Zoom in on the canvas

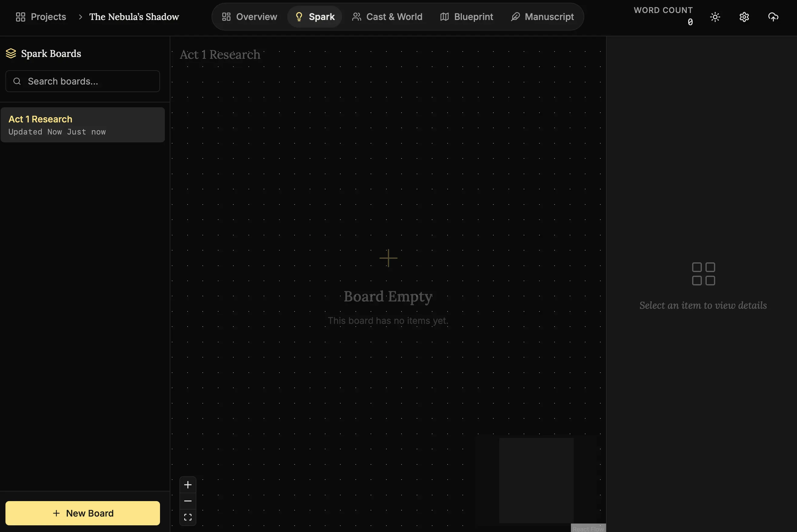(188, 484)
